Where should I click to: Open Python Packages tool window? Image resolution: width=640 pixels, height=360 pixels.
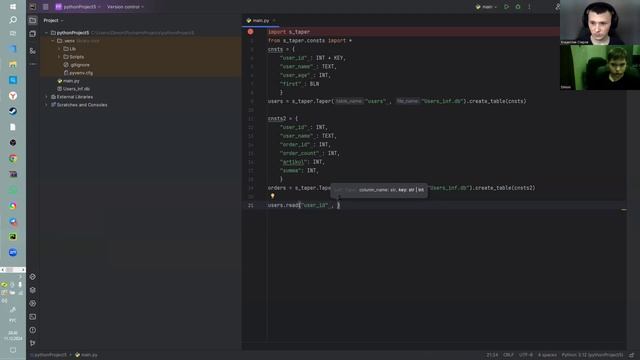coord(33,290)
